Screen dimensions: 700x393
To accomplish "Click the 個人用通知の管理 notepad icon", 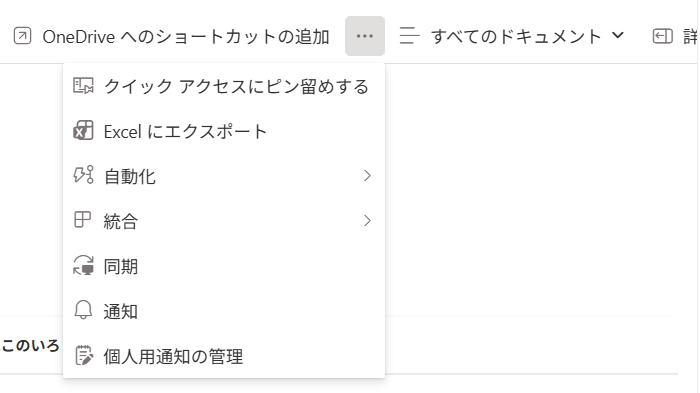I will pyautogui.click(x=83, y=355).
